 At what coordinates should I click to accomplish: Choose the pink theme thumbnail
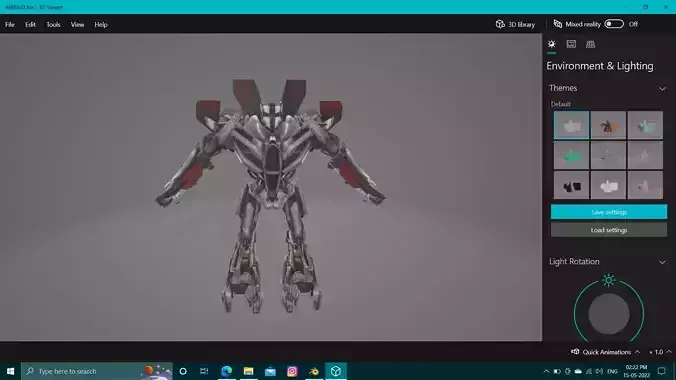[645, 185]
